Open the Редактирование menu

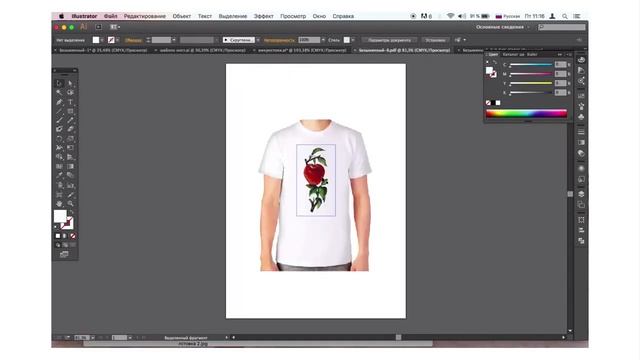[145, 16]
